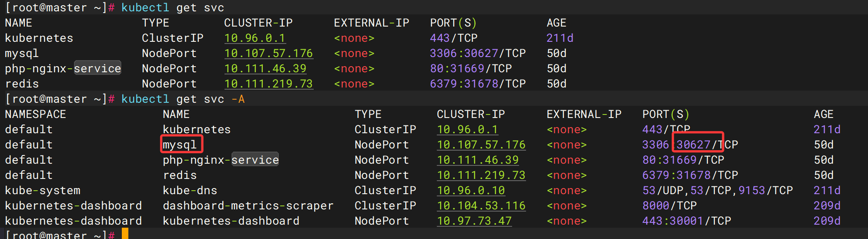Click the dashboard-metrics-scraper service name
This screenshot has width=868, height=239.
pyautogui.click(x=248, y=205)
